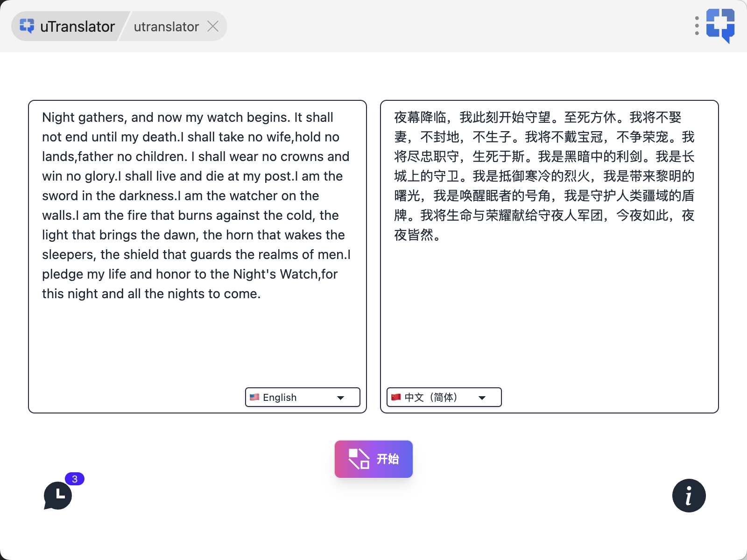Click into the English source text box
Viewport: 747px width, 560px height.
point(197,257)
